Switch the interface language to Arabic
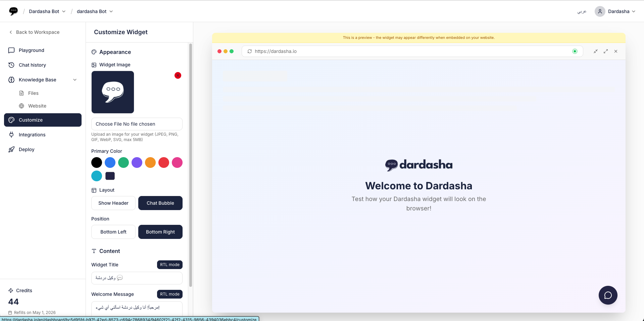 point(582,11)
